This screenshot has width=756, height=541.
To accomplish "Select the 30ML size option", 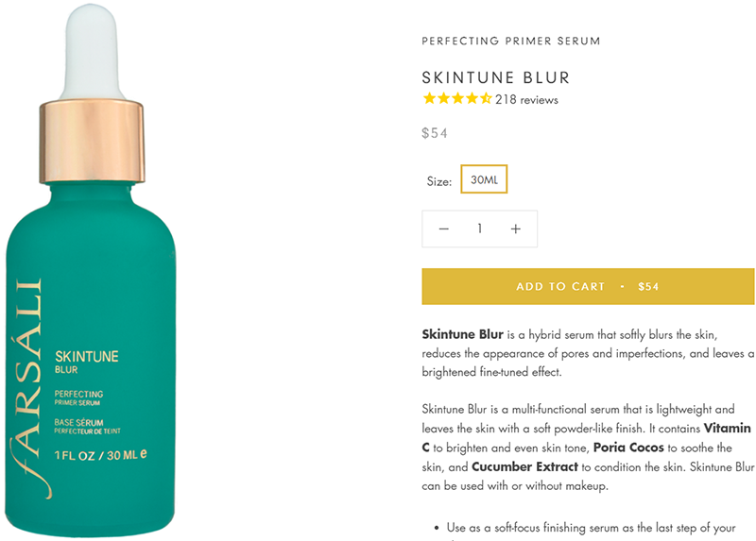I will coord(484,179).
